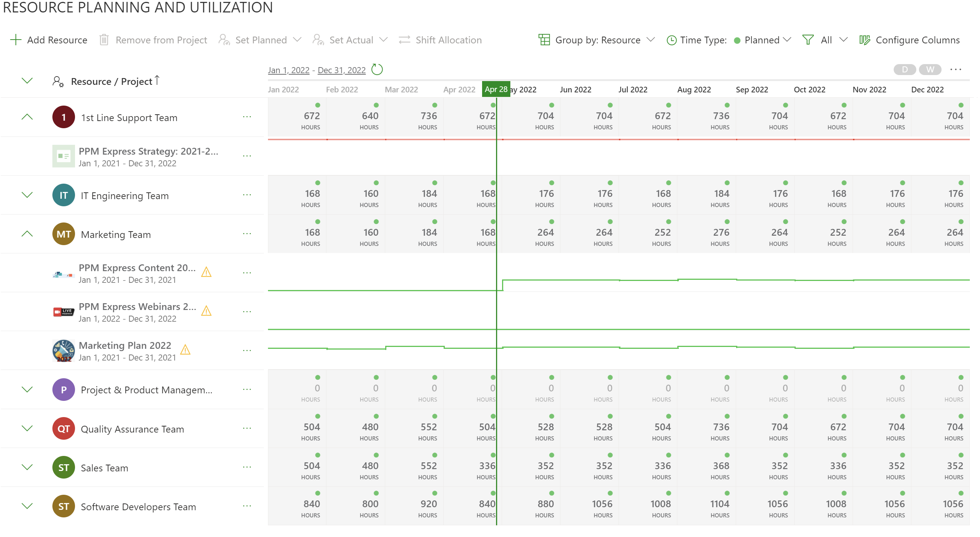Click the Remove from Project icon

[x=105, y=40]
